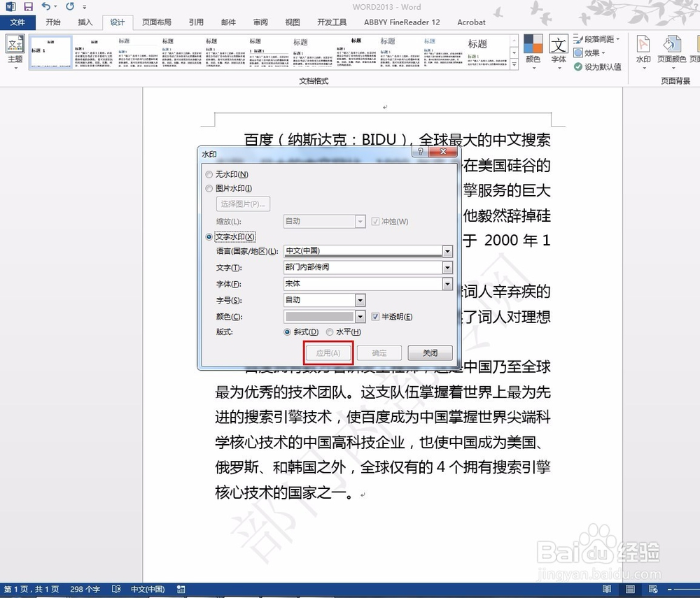Screen dimensions: 700x598
Task: Click Set as Default (设为默认值)
Action: pyautogui.click(x=597, y=66)
